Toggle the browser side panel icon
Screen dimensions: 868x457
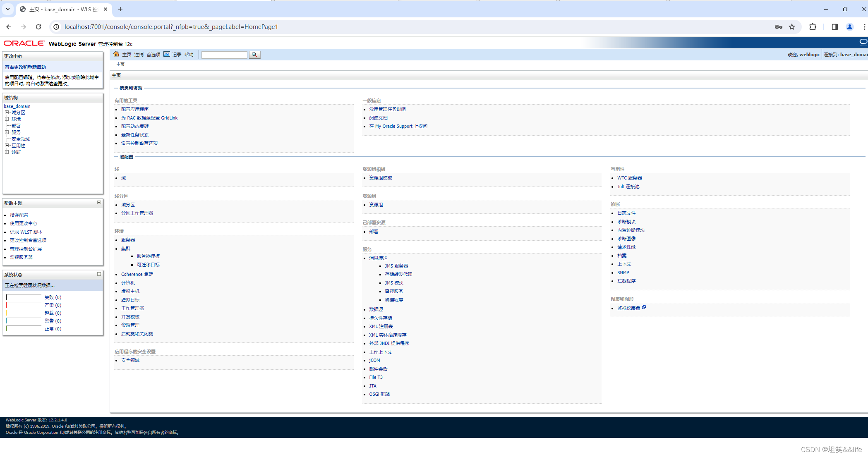tap(834, 27)
